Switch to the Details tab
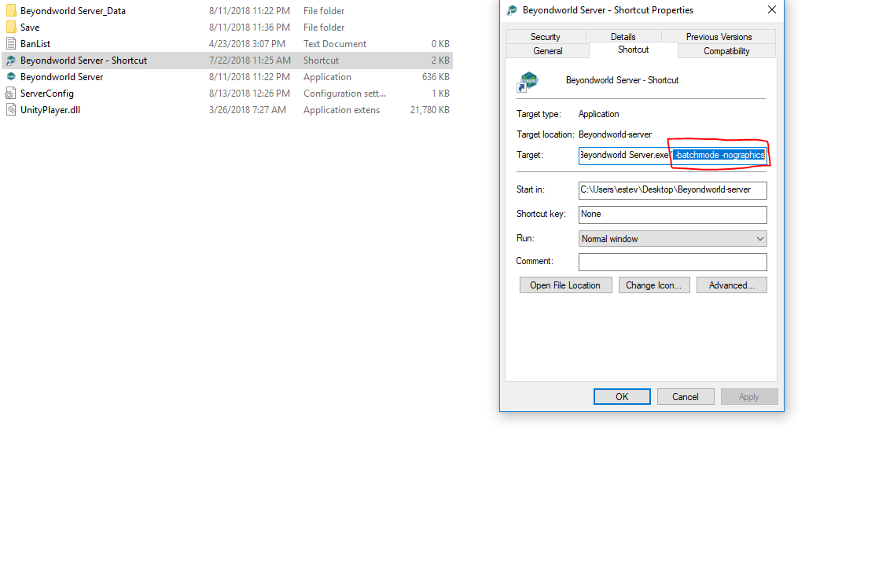This screenshot has width=875, height=588. pyautogui.click(x=623, y=37)
